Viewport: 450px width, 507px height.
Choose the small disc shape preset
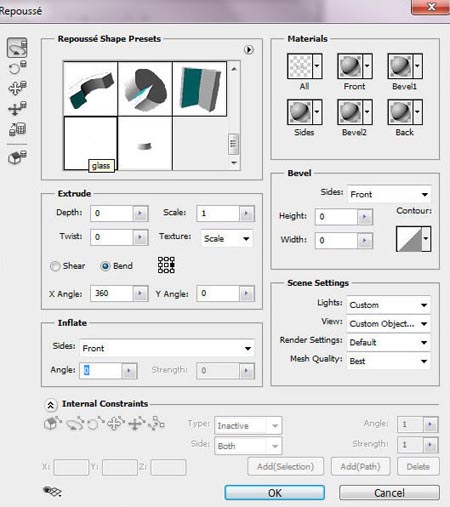click(x=145, y=143)
